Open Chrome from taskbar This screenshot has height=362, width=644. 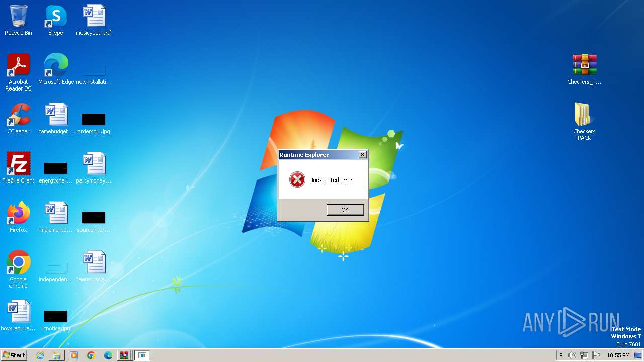[91, 355]
